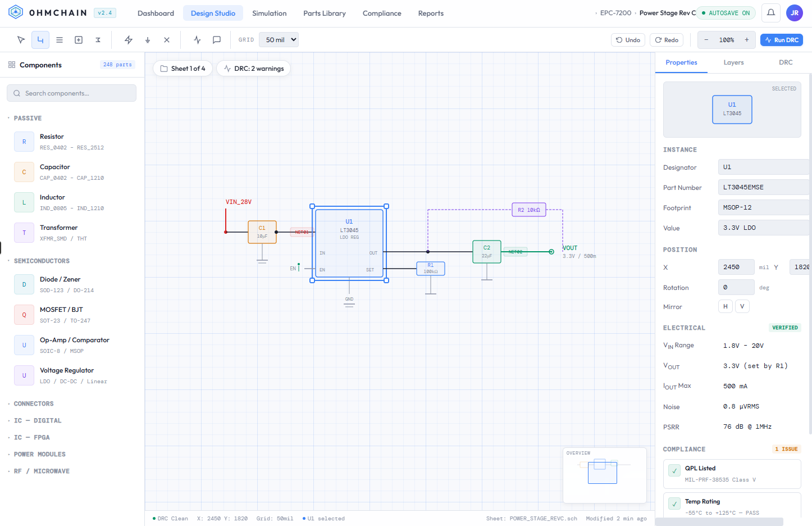Image resolution: width=812 pixels, height=526 pixels.
Task: Open the grid size 50 mil dropdown
Action: coord(279,40)
